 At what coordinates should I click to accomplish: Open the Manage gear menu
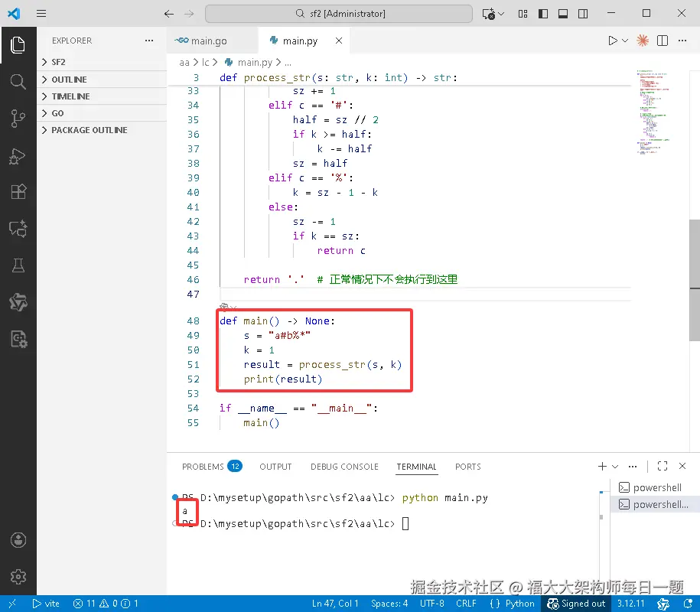click(18, 577)
